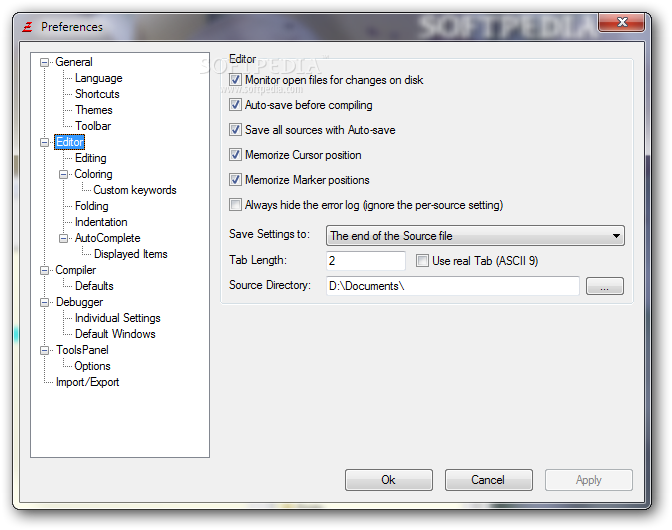Open the Folding settings page
The width and height of the screenshot is (672, 530).
[92, 206]
